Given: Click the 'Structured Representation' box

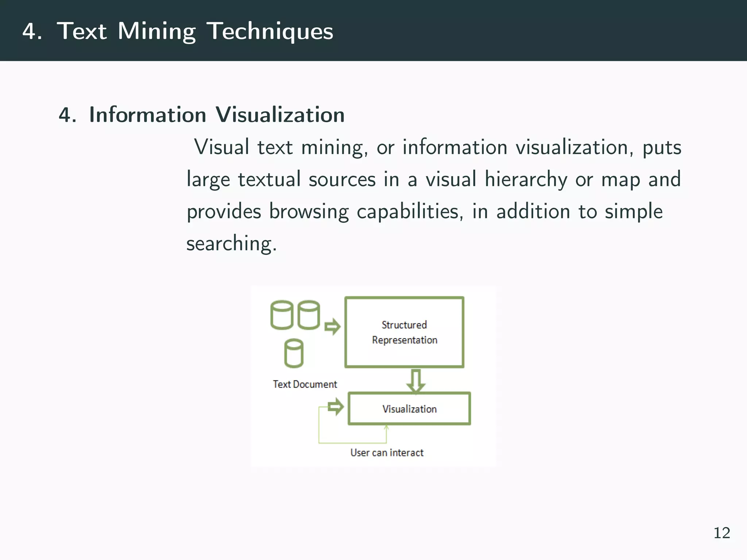Looking at the screenshot, I should (x=404, y=332).
